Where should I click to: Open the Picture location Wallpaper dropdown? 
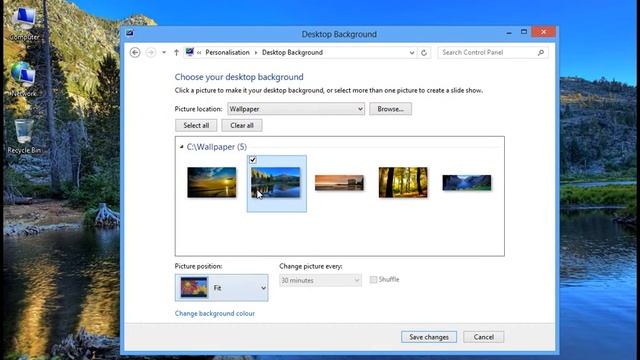click(x=296, y=109)
